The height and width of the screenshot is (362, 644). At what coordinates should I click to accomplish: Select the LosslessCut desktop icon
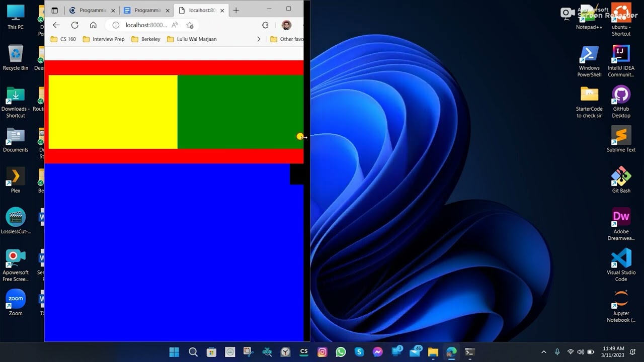click(x=16, y=221)
